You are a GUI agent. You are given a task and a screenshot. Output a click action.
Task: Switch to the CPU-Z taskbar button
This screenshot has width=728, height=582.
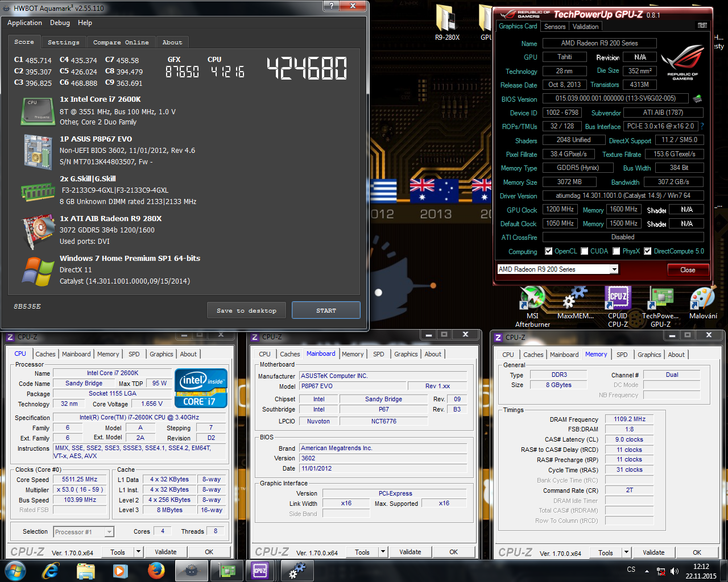click(x=260, y=571)
